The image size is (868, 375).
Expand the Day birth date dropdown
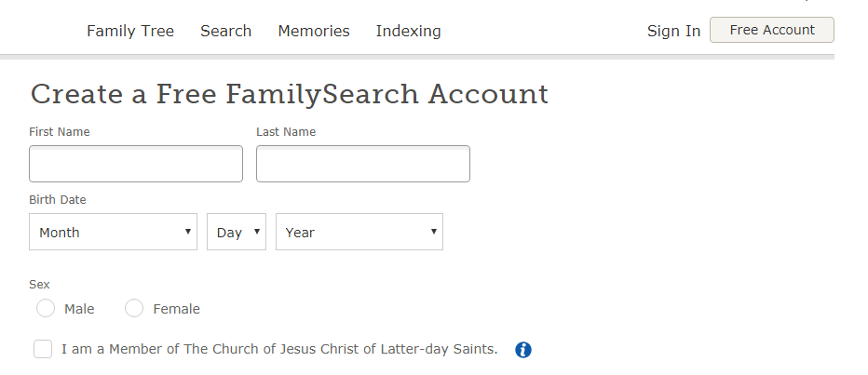(x=237, y=232)
